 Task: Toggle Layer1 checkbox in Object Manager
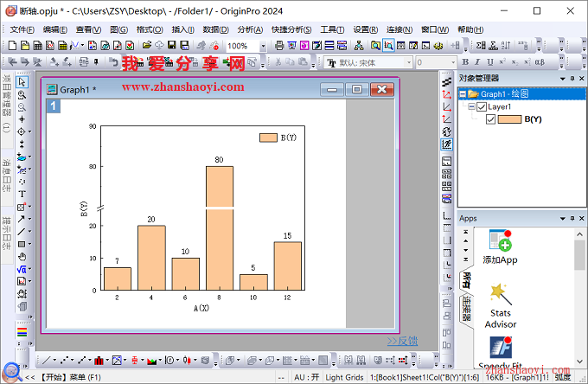pyautogui.click(x=482, y=107)
